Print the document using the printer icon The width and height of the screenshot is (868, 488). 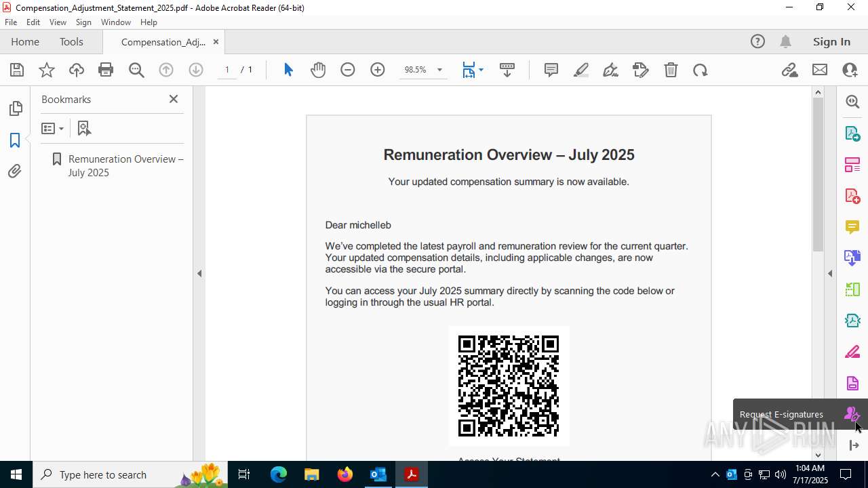pyautogui.click(x=106, y=70)
